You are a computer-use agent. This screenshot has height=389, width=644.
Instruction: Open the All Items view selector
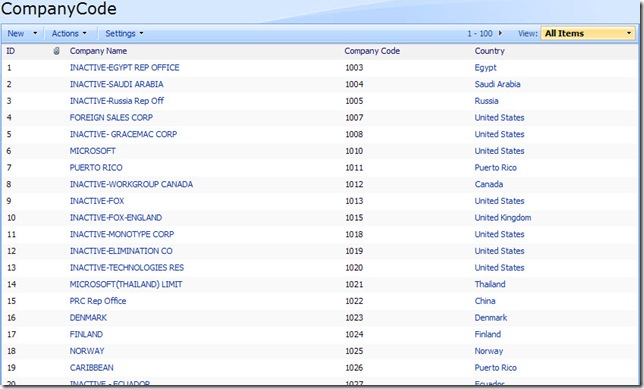click(x=588, y=34)
